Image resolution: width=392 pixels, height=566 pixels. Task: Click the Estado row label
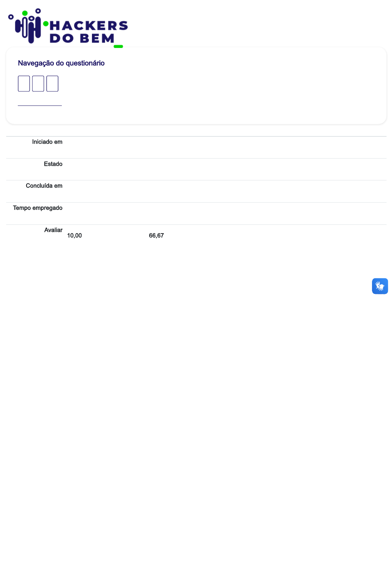coord(53,164)
